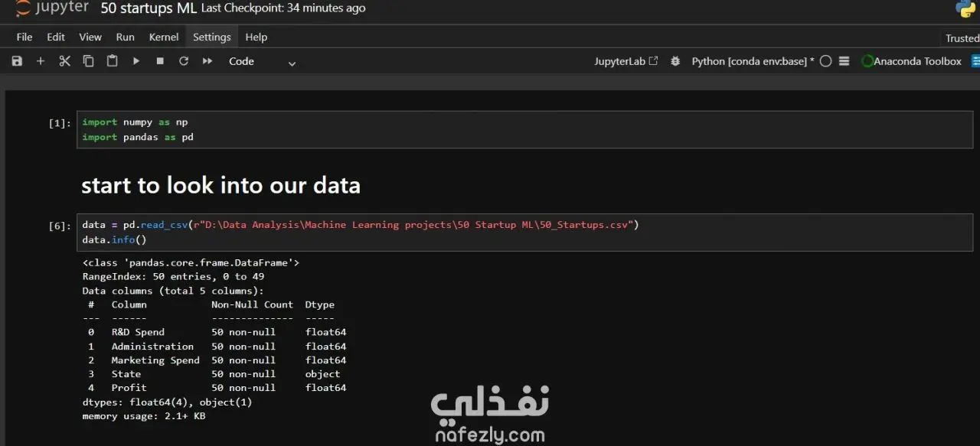Paste a cell from the clipboard icon
This screenshot has height=446, width=980.
(112, 61)
